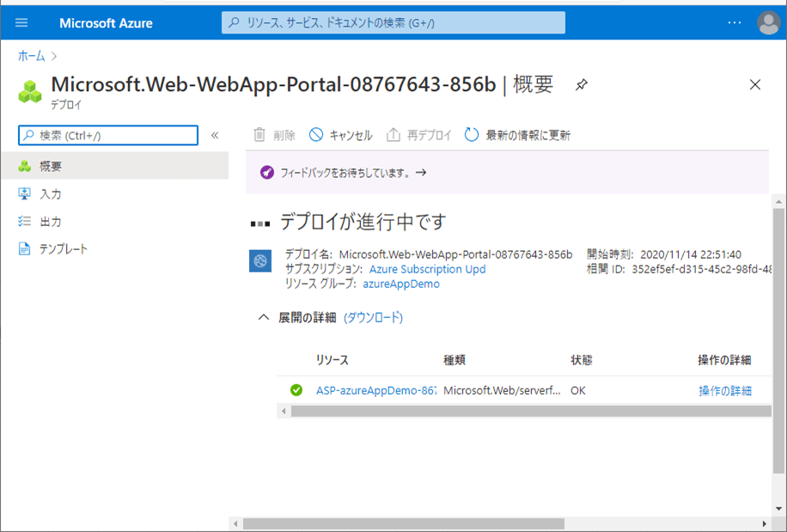Click the 再デプロイ toolbar button
Viewport: 787px width, 532px height.
tap(419, 135)
